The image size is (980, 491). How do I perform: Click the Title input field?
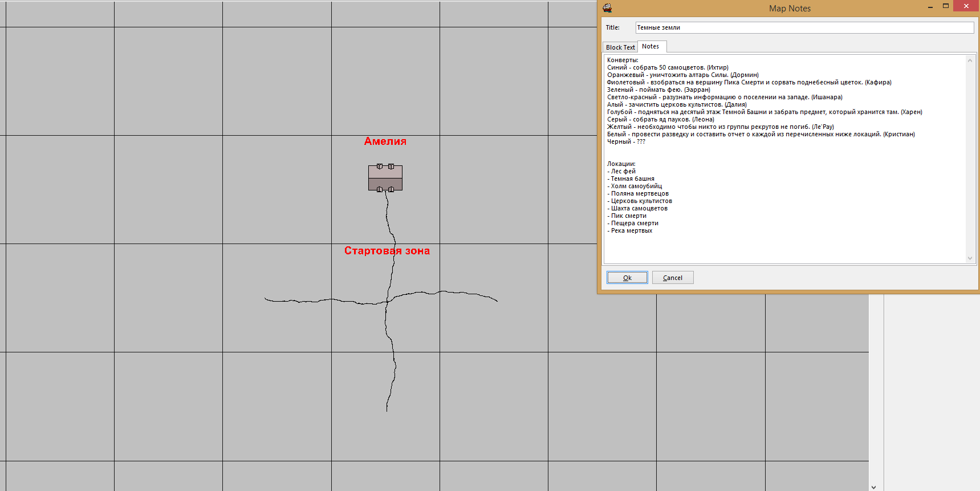pyautogui.click(x=804, y=27)
